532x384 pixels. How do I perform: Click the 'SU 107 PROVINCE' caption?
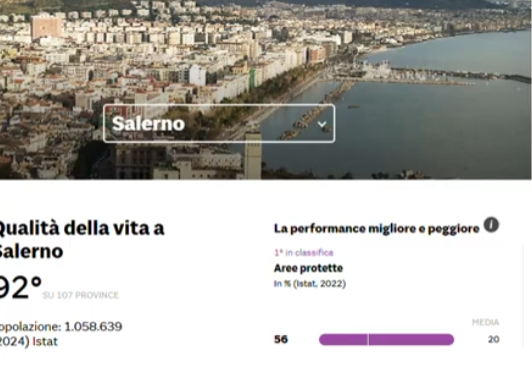tap(80, 295)
